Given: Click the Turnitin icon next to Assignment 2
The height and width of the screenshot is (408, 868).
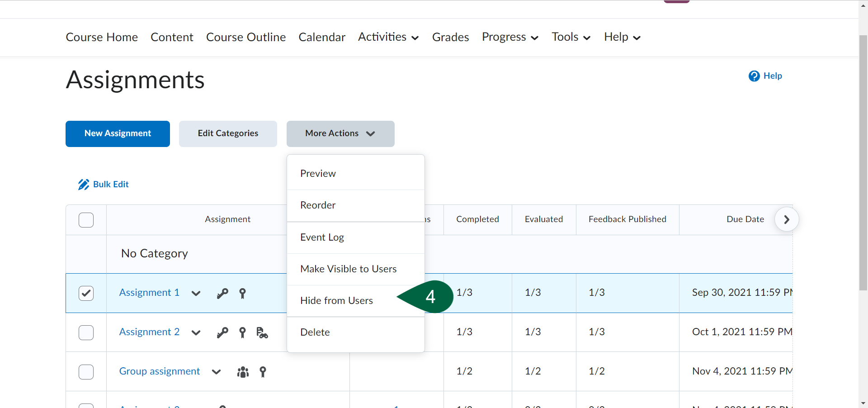Looking at the screenshot, I should point(262,333).
